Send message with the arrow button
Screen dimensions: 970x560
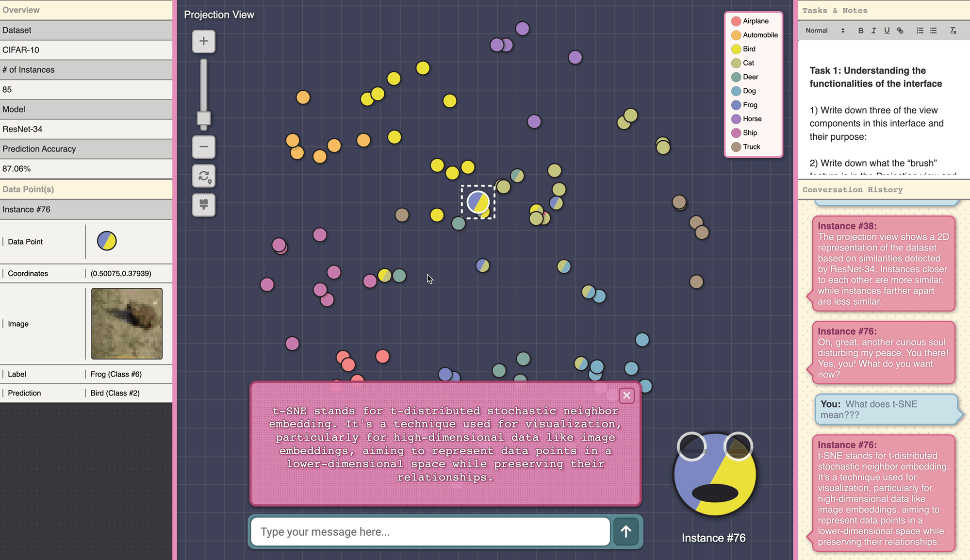point(625,531)
